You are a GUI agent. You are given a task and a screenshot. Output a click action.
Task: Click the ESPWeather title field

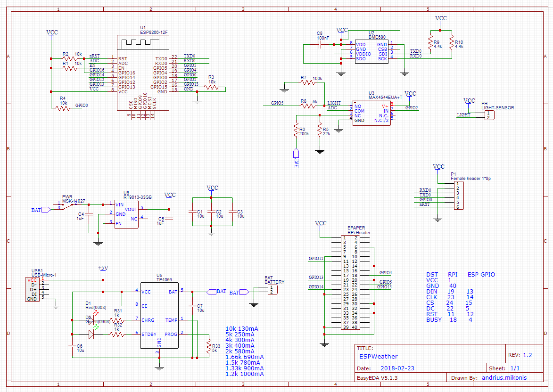point(379,356)
